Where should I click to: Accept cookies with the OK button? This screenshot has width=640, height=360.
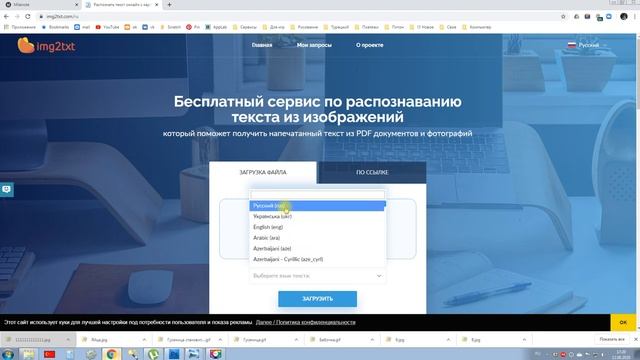[623, 322]
